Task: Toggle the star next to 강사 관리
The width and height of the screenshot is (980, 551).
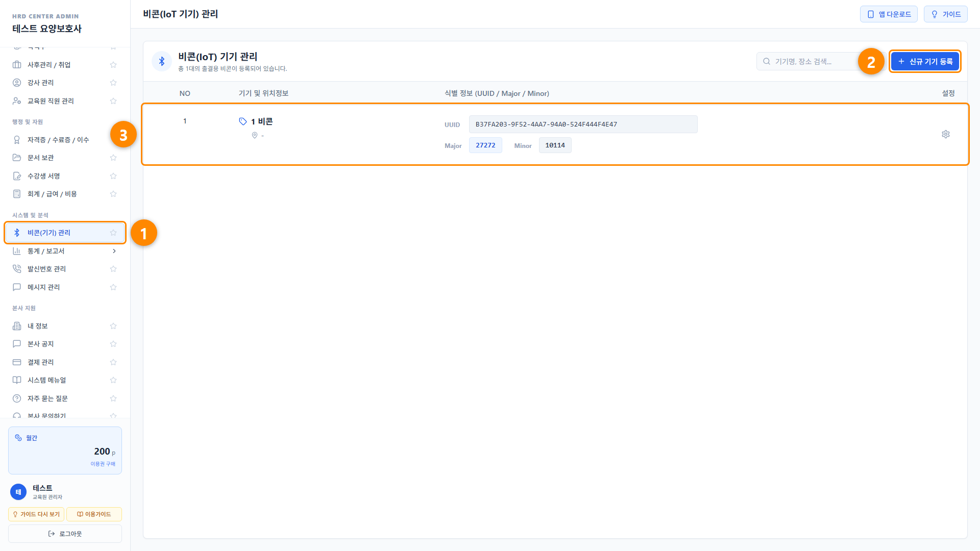Action: (x=113, y=83)
